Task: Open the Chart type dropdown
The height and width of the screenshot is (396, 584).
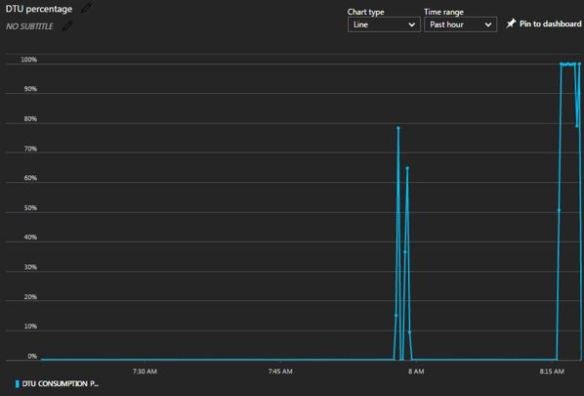Action: pos(384,25)
